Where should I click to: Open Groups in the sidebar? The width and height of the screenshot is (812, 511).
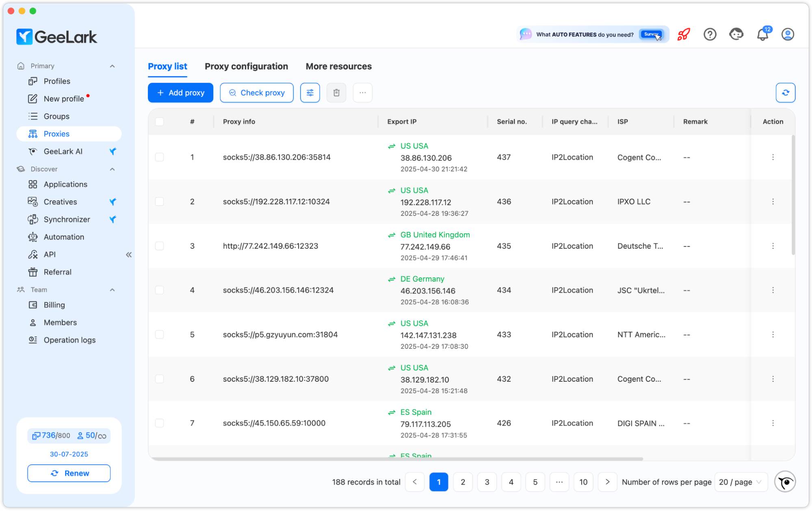[x=69, y=116]
